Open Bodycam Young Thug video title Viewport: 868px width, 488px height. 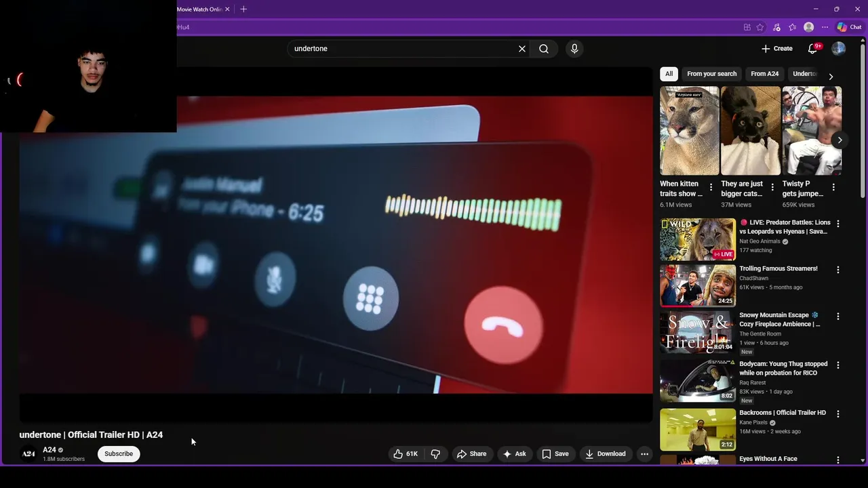pyautogui.click(x=783, y=369)
